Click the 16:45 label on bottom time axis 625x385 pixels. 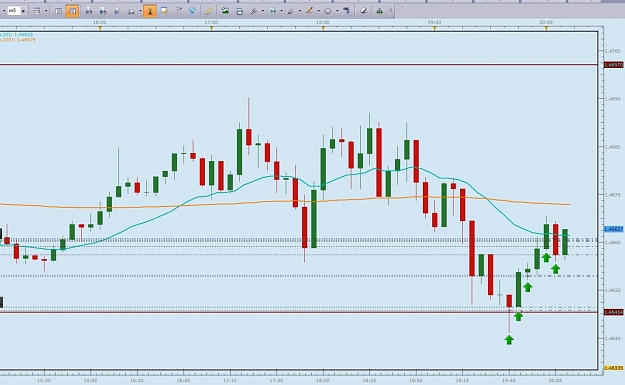coord(183,381)
